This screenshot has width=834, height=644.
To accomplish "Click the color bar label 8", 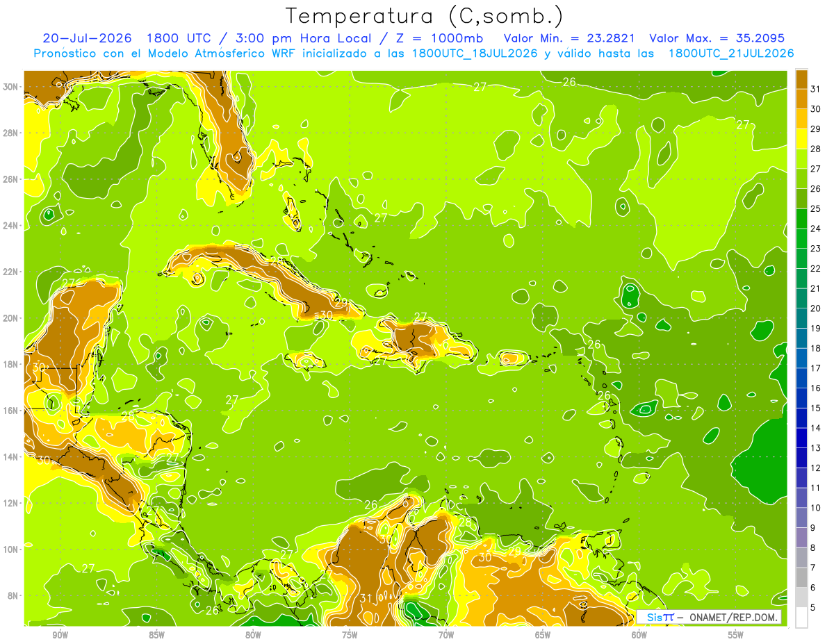I will [813, 547].
